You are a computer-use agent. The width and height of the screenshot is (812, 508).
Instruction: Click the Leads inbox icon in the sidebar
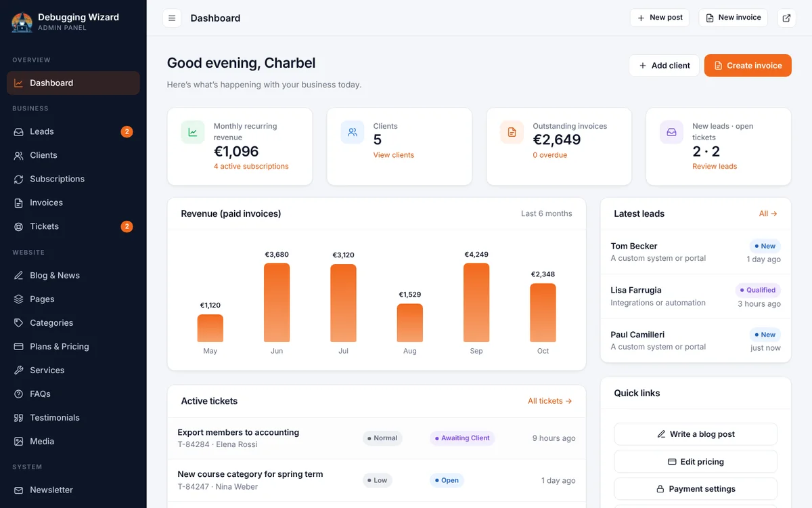18,131
